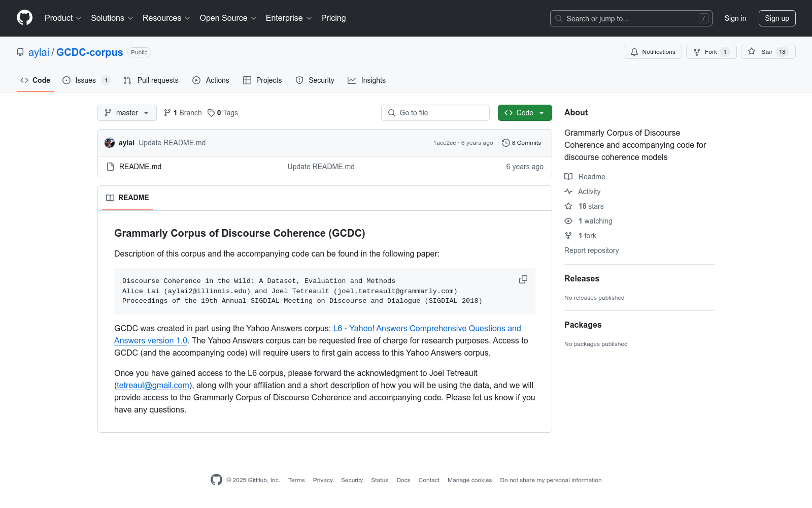Expand the Open Source menu
The image size is (812, 508).
(x=228, y=18)
